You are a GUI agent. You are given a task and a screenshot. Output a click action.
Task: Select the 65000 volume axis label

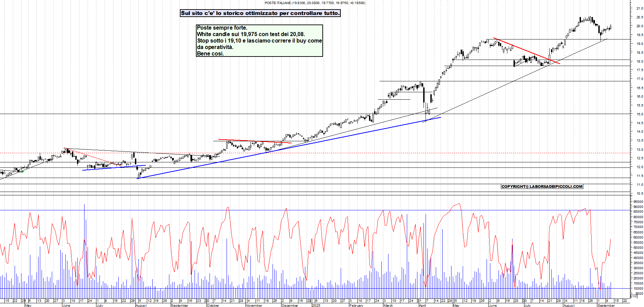(x=638, y=232)
